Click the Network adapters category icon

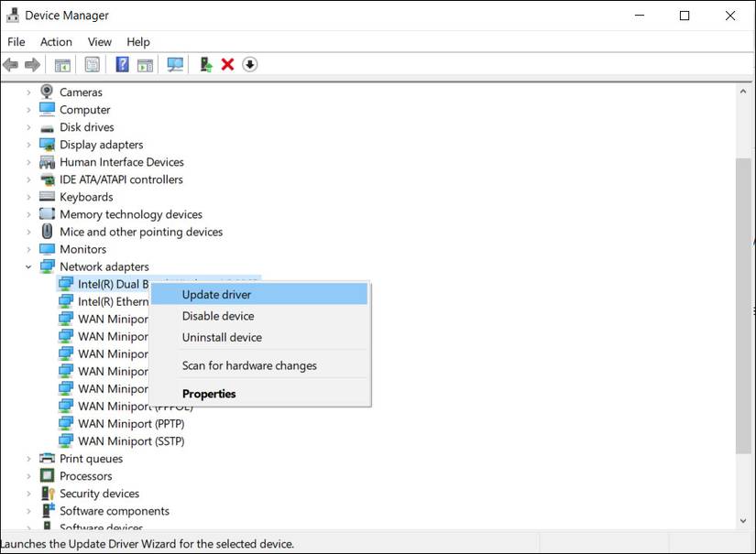[47, 266]
